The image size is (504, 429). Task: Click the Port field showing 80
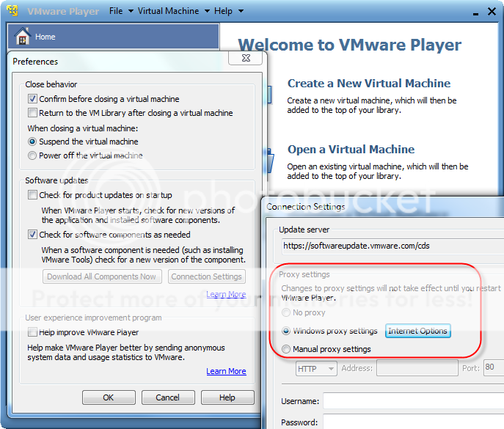(x=494, y=367)
